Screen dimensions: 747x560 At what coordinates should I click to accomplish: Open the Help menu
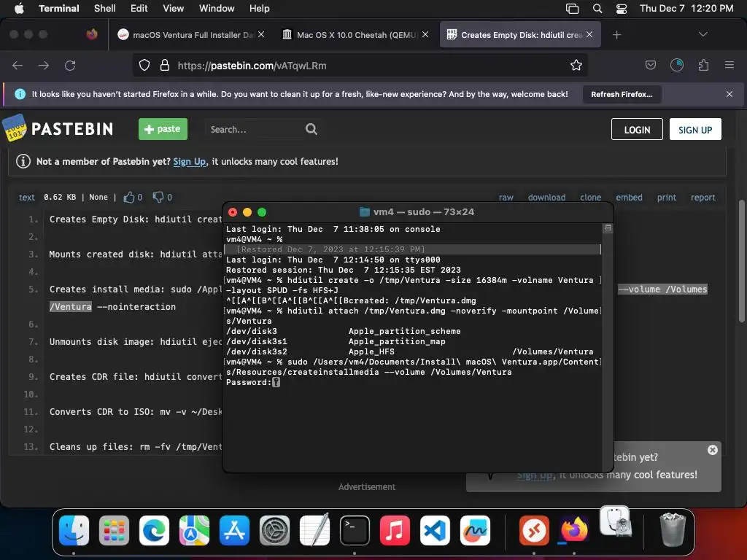click(260, 8)
